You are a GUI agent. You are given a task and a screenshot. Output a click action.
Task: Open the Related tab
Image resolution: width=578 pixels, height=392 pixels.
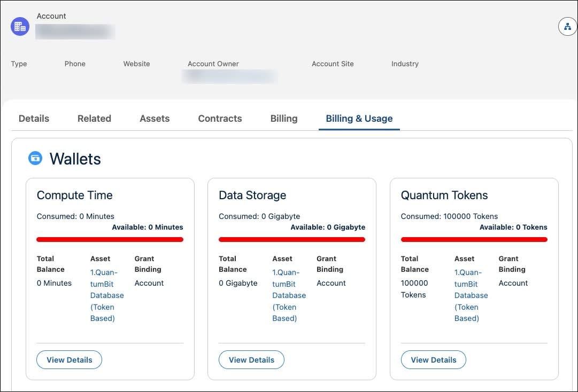94,118
